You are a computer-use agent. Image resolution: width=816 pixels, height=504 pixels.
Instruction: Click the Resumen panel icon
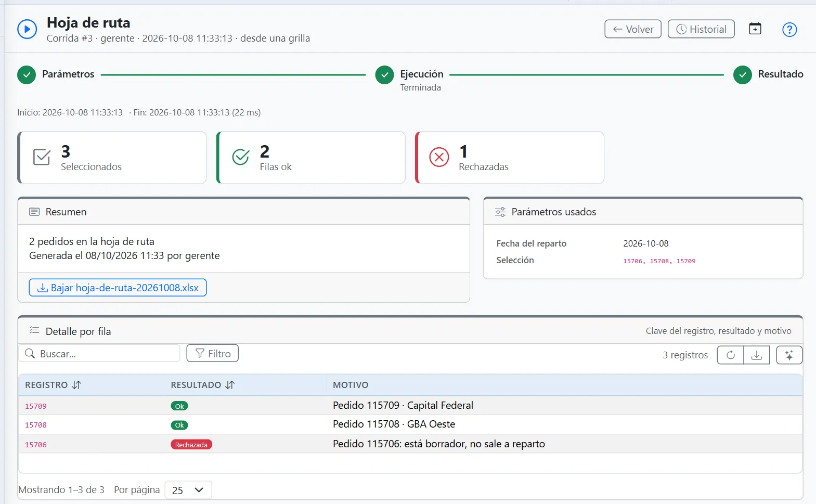34,212
